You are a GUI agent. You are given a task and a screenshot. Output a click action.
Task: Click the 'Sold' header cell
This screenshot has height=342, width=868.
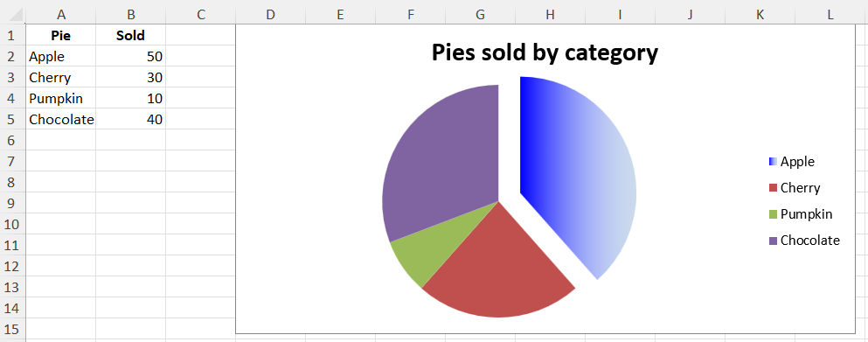point(130,36)
